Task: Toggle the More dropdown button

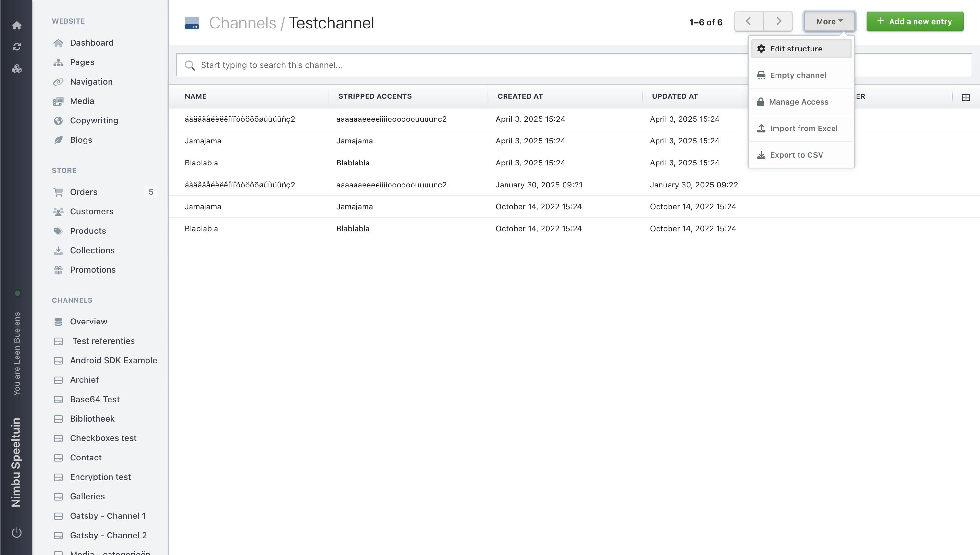Action: click(x=829, y=21)
